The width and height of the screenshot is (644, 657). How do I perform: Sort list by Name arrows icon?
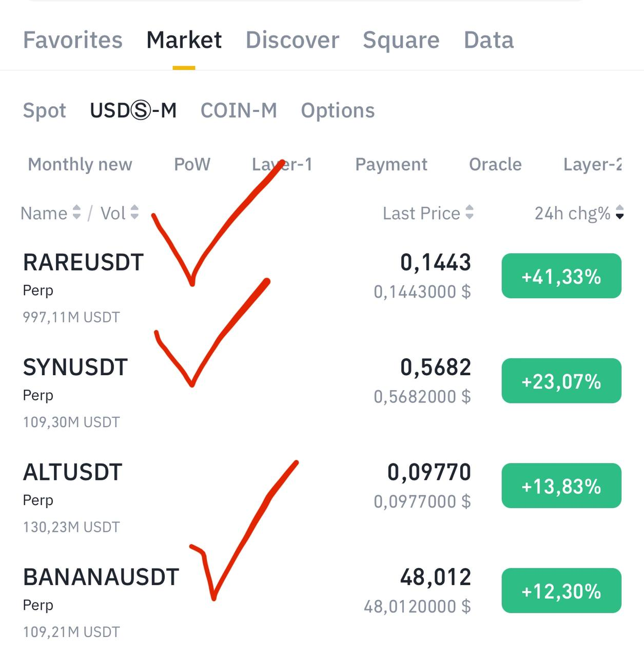pos(76,212)
